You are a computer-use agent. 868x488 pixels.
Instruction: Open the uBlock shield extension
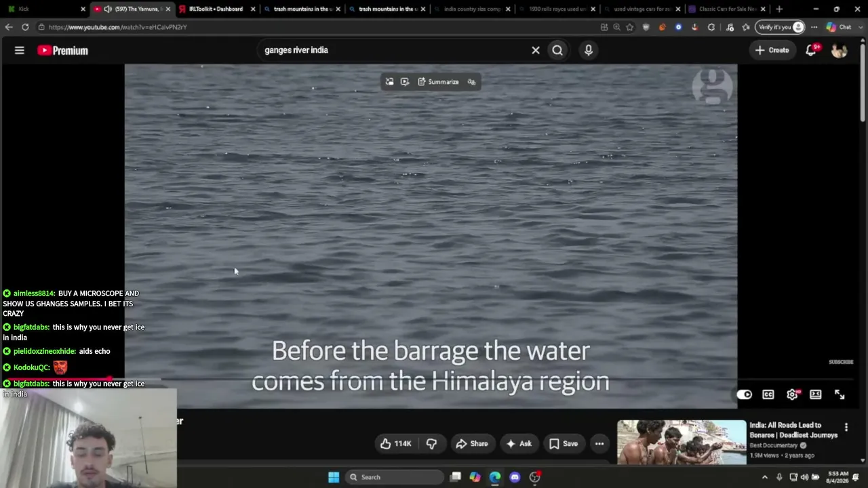point(646,27)
